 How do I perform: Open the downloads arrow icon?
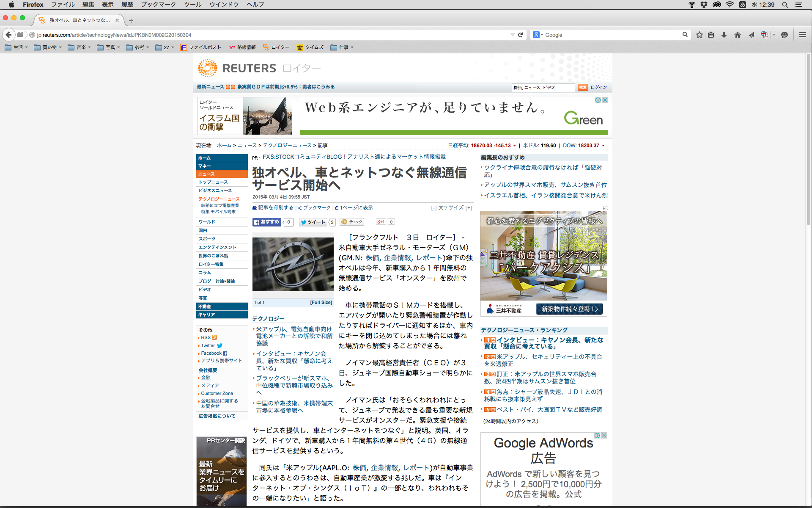coord(724,35)
